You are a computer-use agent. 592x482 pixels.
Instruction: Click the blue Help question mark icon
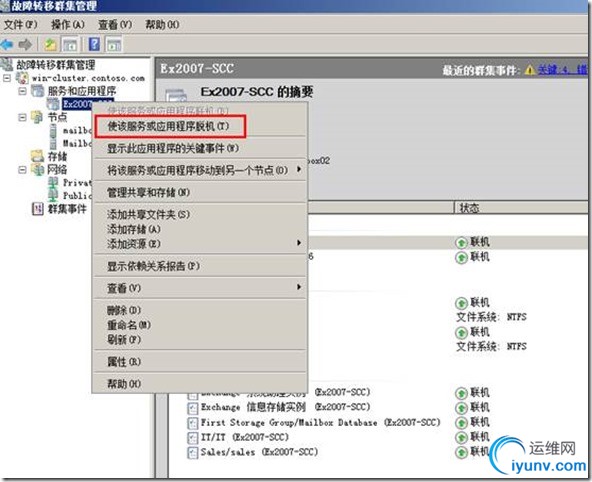pyautogui.click(x=94, y=44)
